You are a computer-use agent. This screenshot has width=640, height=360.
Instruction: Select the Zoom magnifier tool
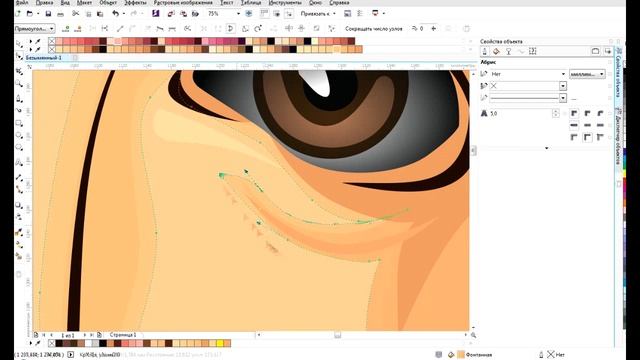pos(19,84)
